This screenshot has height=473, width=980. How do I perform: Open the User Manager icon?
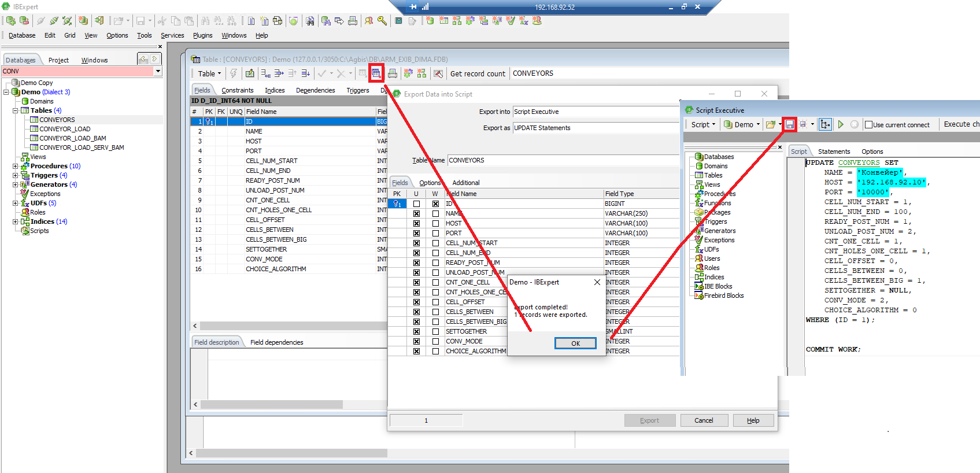369,21
